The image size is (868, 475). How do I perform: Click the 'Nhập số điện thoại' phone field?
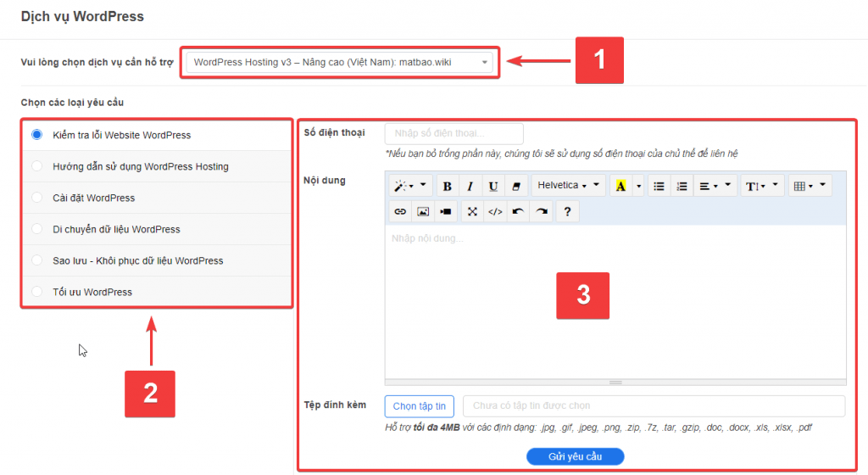(453, 133)
